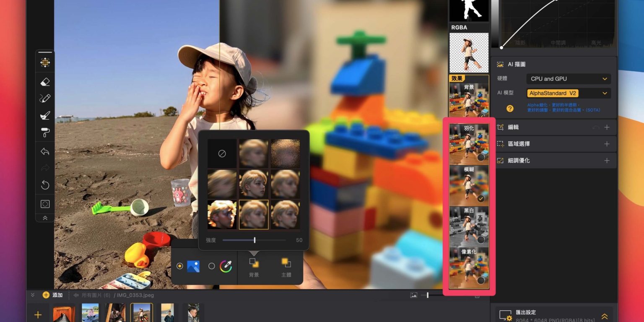Open the RGBA preview view

[x=469, y=52]
